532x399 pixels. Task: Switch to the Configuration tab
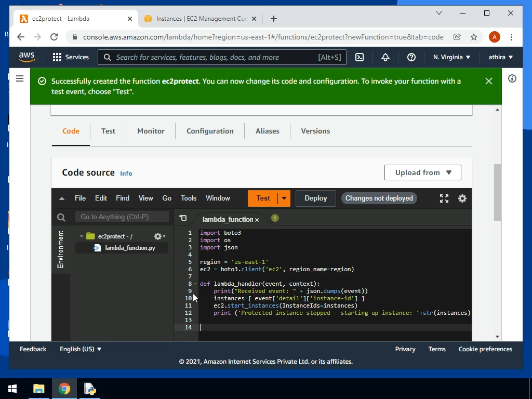tap(210, 131)
